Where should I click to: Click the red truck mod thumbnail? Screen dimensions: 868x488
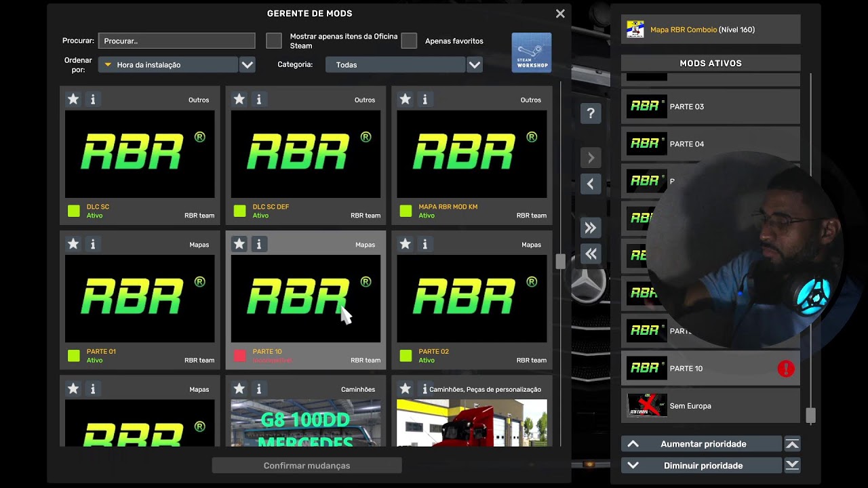472,423
